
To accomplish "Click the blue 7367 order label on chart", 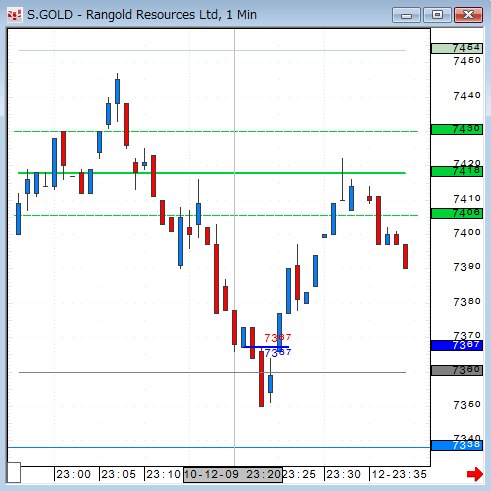I will [278, 353].
